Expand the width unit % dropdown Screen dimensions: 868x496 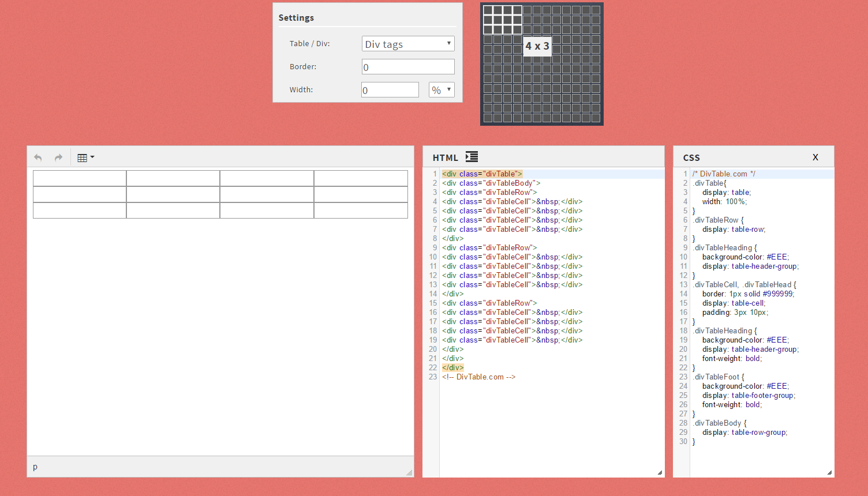pyautogui.click(x=442, y=90)
